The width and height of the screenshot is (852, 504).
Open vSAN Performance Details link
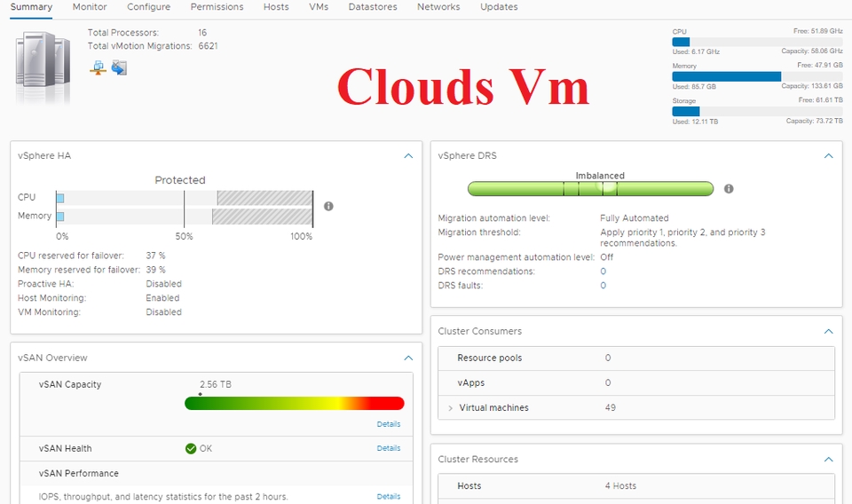point(389,496)
